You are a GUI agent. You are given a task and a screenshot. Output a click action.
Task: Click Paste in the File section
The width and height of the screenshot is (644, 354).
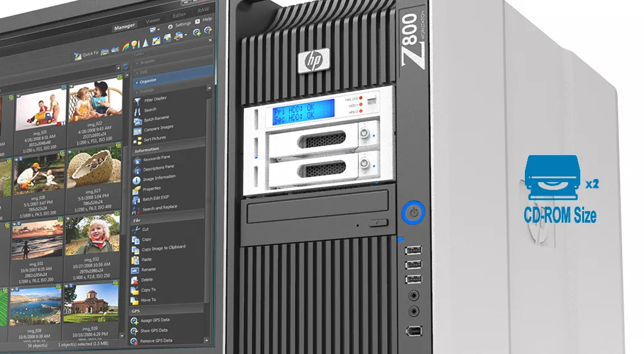142,260
